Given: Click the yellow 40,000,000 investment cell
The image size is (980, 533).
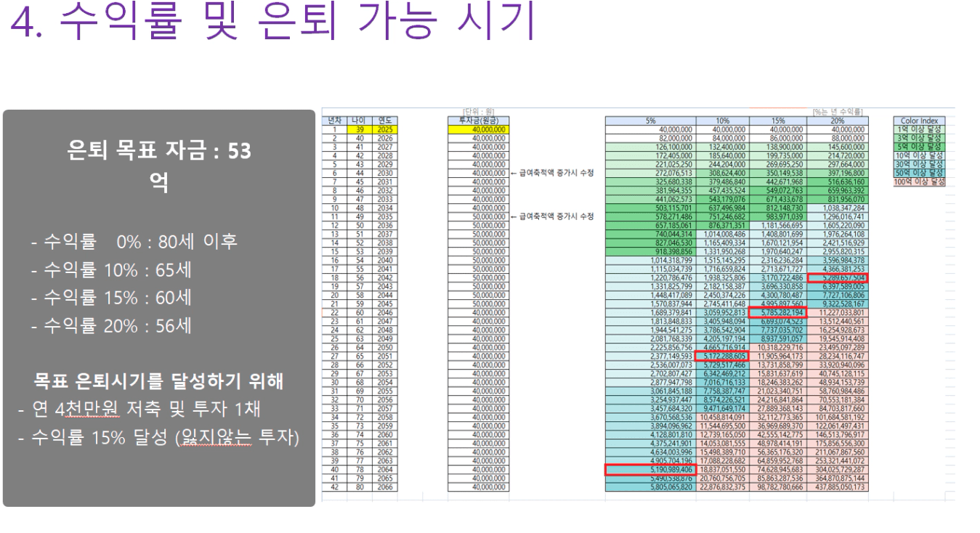Looking at the screenshot, I should 477,129.
